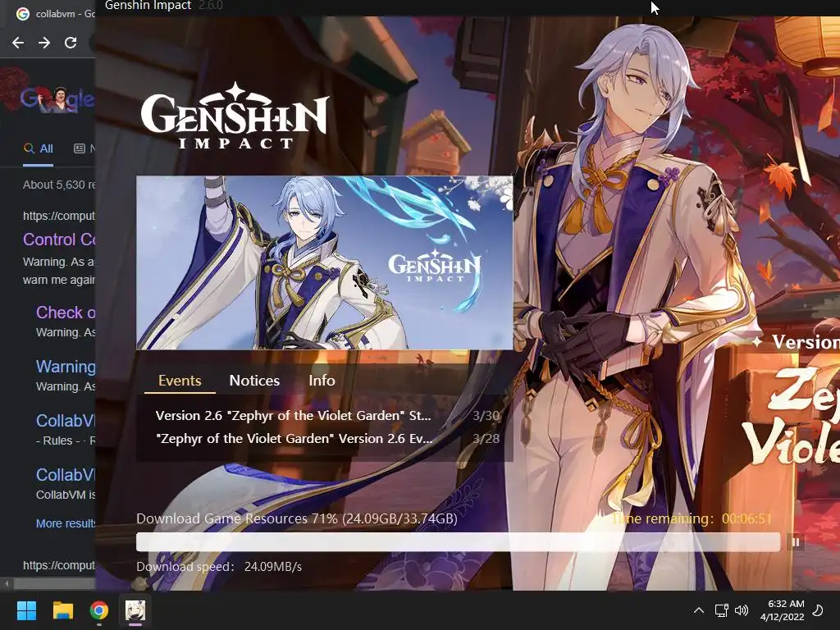Click Download Game Resources 71% status text
The width and height of the screenshot is (840, 630).
point(297,518)
